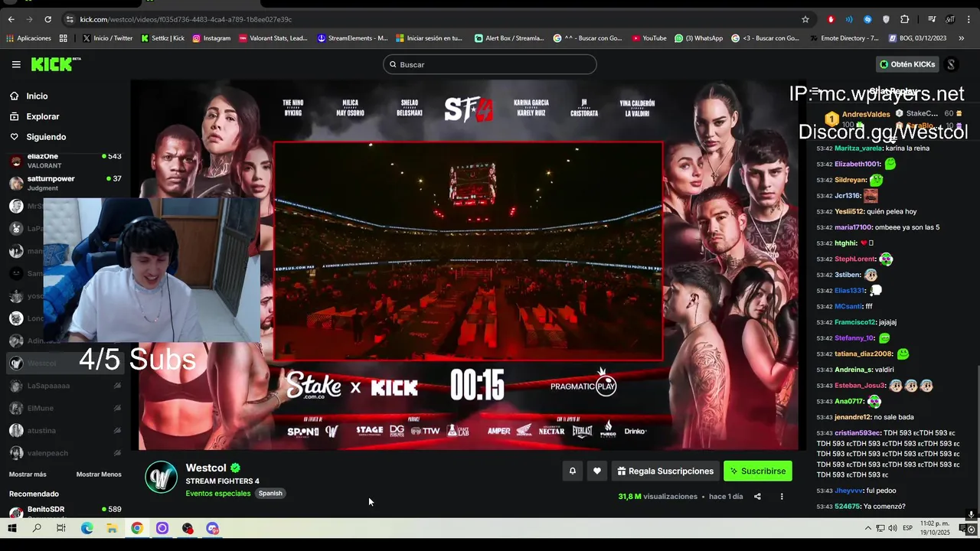Toggle channel notifications with the bell icon
This screenshot has width=980, height=551.
pyautogui.click(x=572, y=471)
